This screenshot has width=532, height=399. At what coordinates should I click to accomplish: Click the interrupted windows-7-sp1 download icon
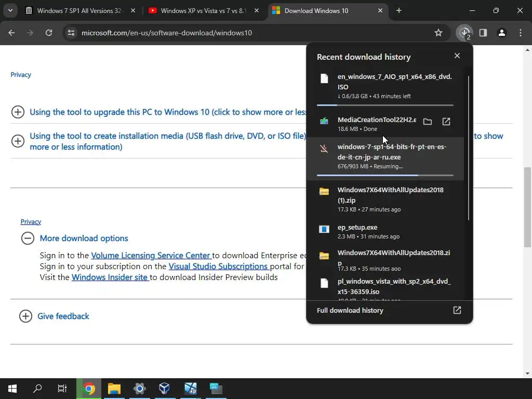[x=324, y=148]
